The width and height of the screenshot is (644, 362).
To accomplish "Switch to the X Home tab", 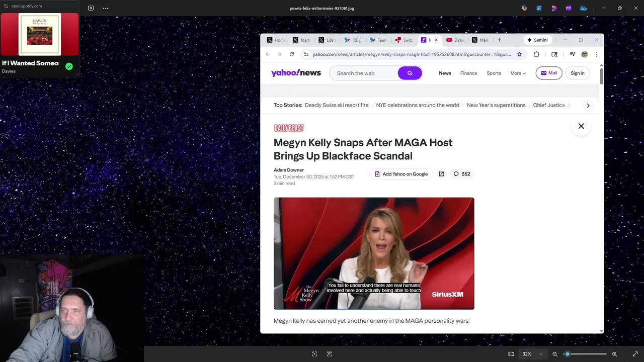I will (276, 40).
